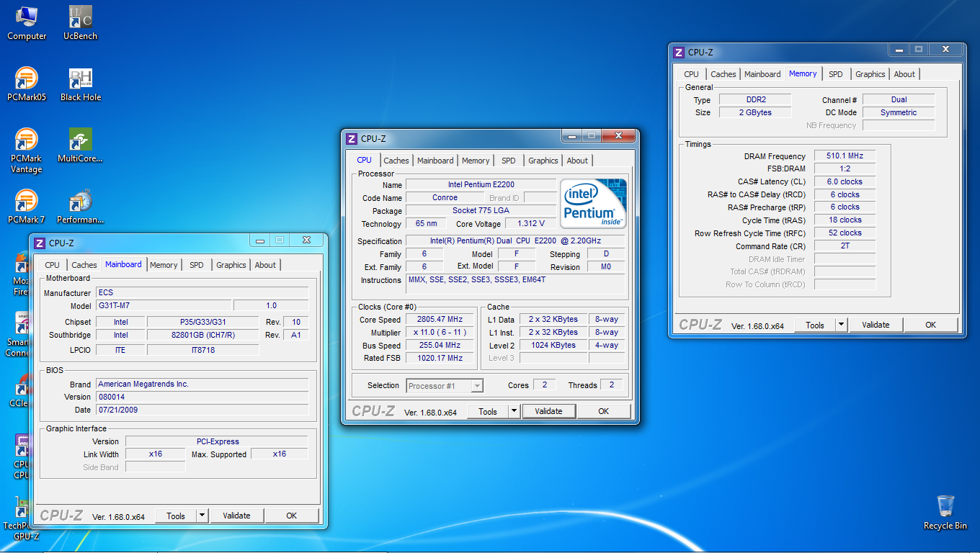The height and width of the screenshot is (553, 980).
Task: Click the Tools button in the CPU window
Action: pyautogui.click(x=488, y=411)
